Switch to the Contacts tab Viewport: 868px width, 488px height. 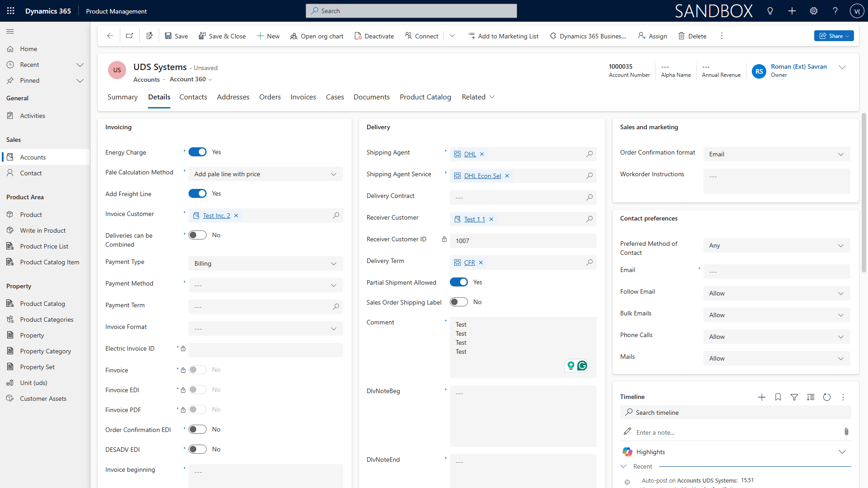(193, 97)
